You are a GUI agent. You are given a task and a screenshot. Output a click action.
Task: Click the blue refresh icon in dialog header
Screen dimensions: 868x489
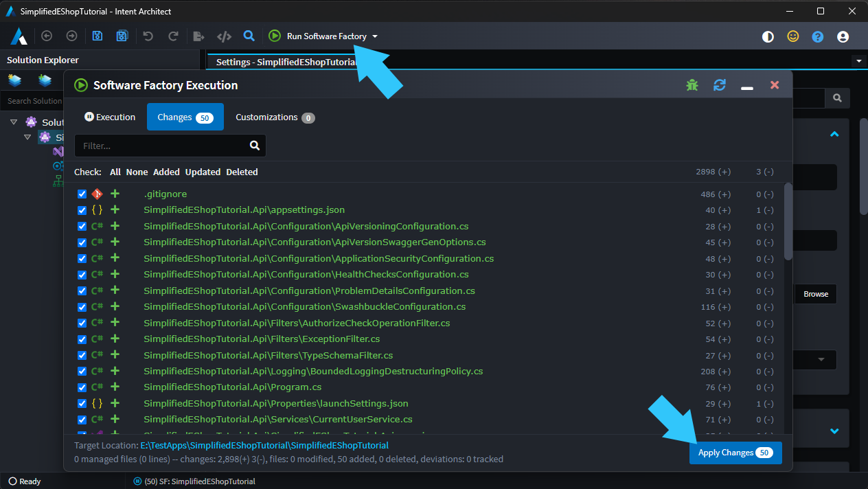click(x=720, y=85)
